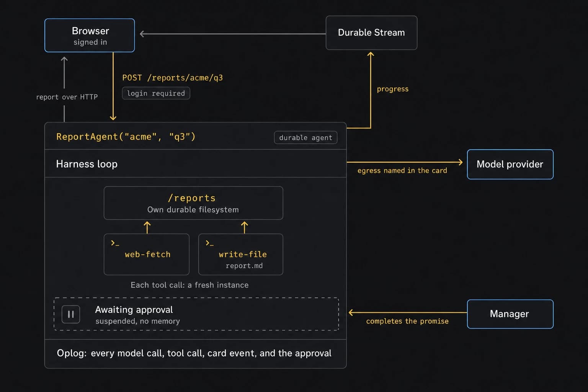Click the web-fetch tool label

point(148,255)
